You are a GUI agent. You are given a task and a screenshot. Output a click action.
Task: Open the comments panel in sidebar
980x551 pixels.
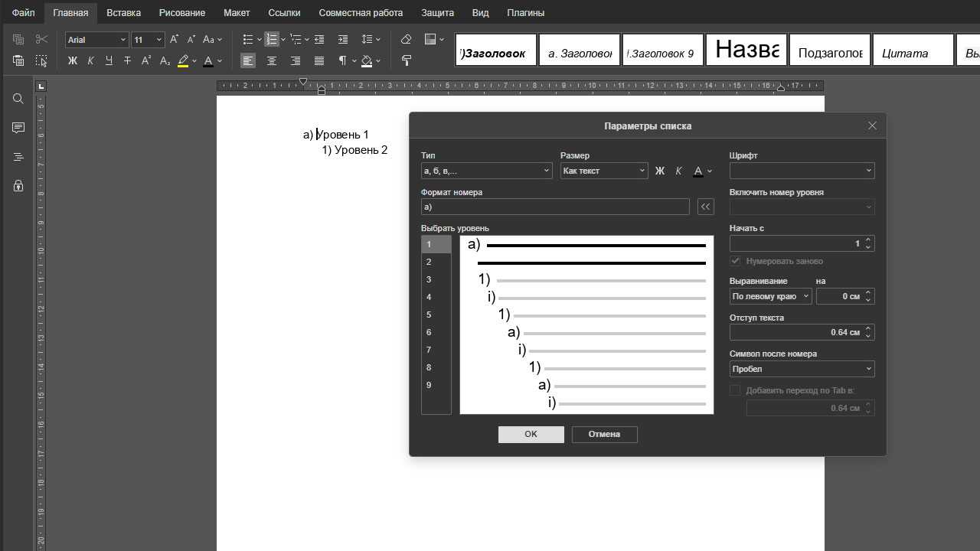pos(18,128)
